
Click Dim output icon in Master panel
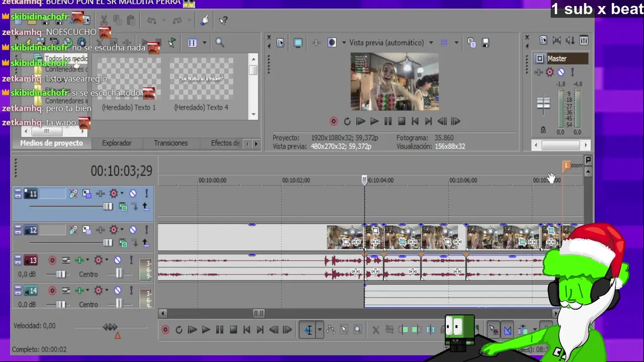click(x=570, y=41)
